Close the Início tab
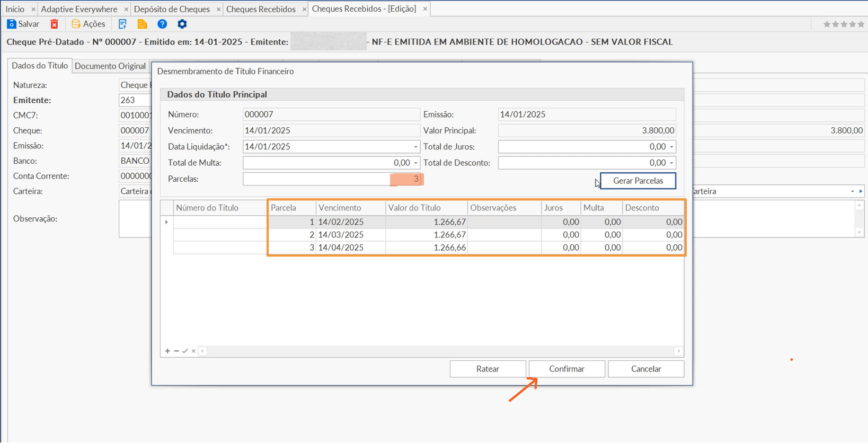 [x=33, y=9]
